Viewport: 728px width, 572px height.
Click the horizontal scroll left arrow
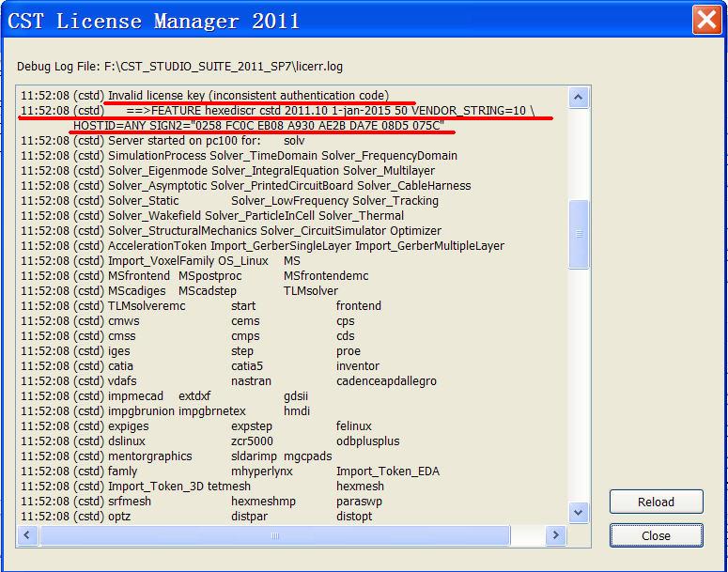(x=27, y=535)
